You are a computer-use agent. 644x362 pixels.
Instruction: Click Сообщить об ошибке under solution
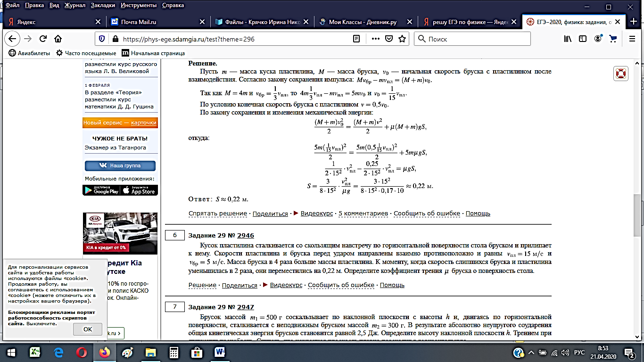tap(427, 214)
